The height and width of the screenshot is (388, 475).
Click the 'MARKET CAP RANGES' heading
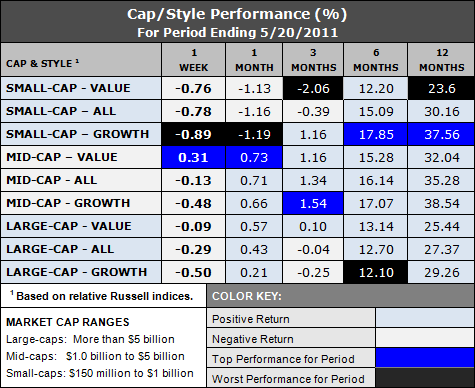point(68,322)
